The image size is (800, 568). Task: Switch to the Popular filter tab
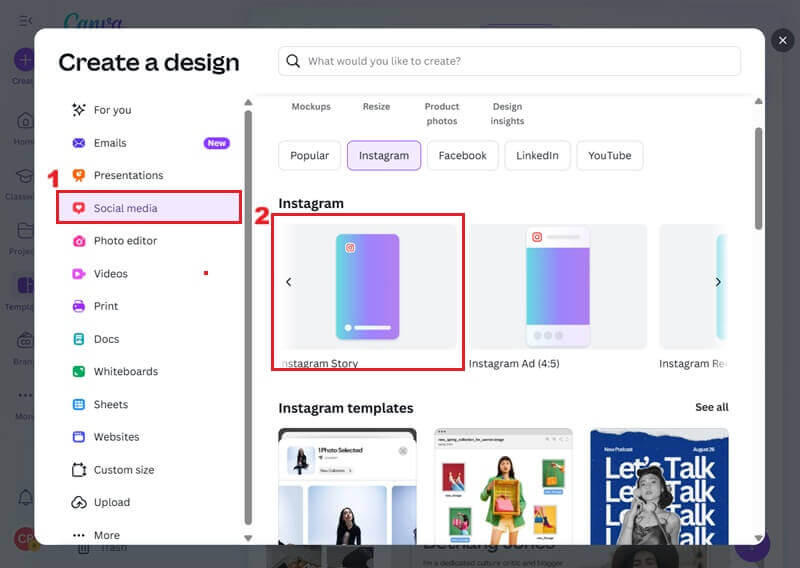pyautogui.click(x=309, y=156)
